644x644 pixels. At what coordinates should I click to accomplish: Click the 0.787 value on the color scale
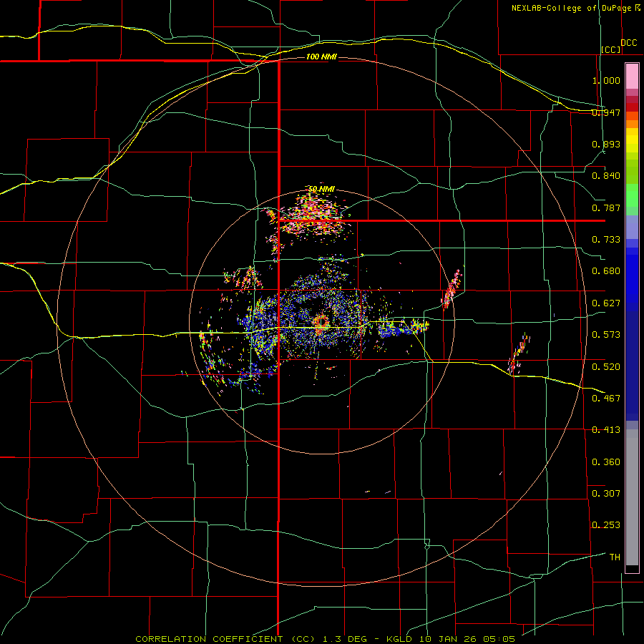(606, 208)
